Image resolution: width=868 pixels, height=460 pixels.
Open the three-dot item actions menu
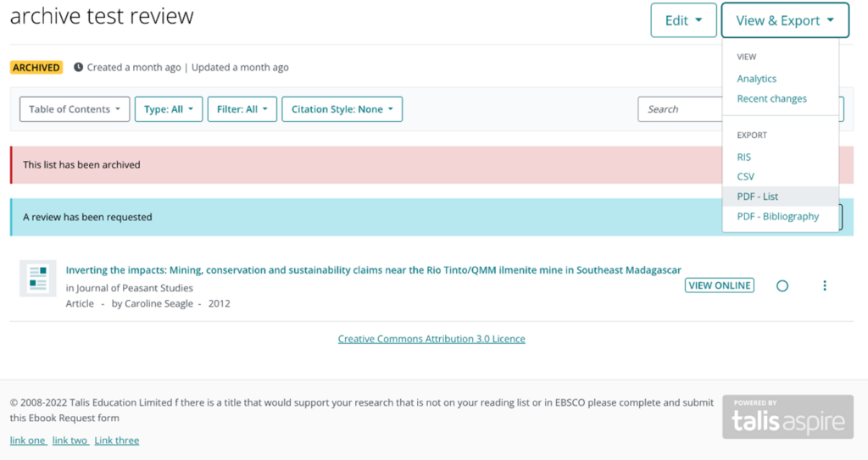(825, 285)
